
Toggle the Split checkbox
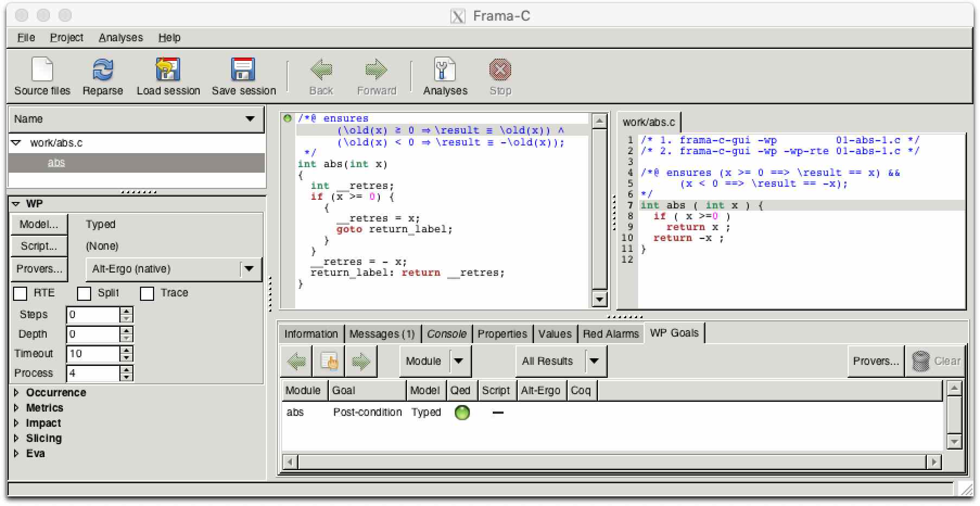click(x=84, y=294)
